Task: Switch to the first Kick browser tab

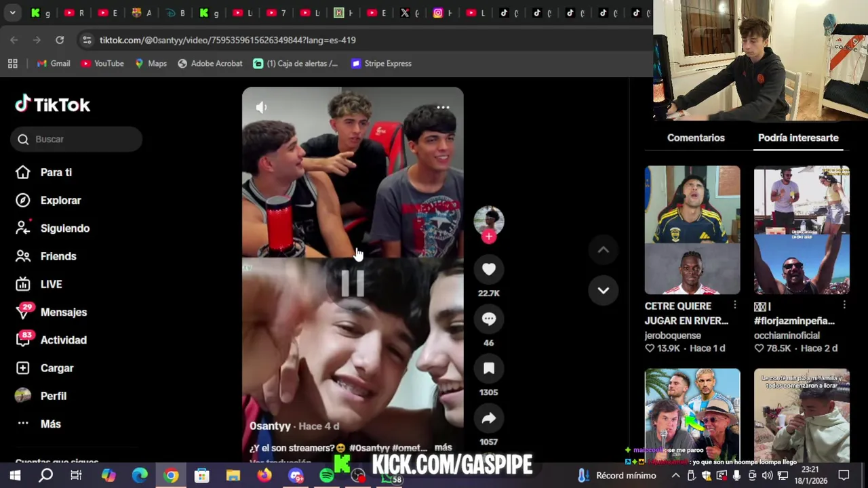Action: 41,12
